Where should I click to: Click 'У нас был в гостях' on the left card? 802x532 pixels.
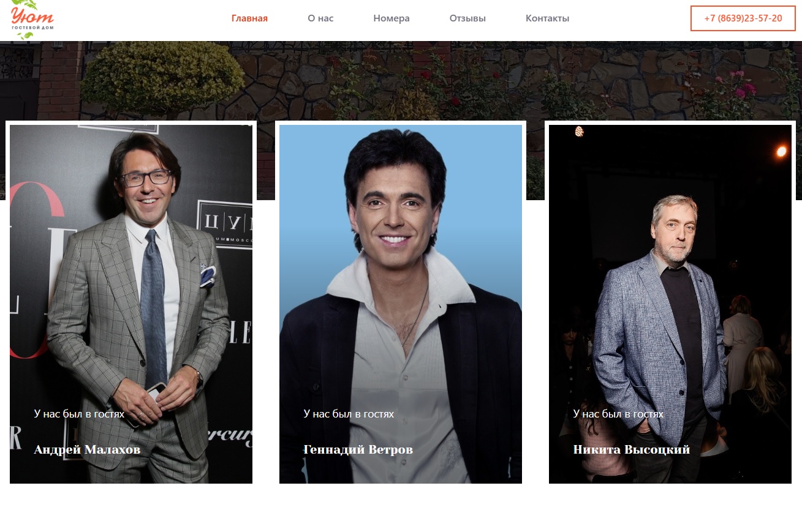click(79, 414)
